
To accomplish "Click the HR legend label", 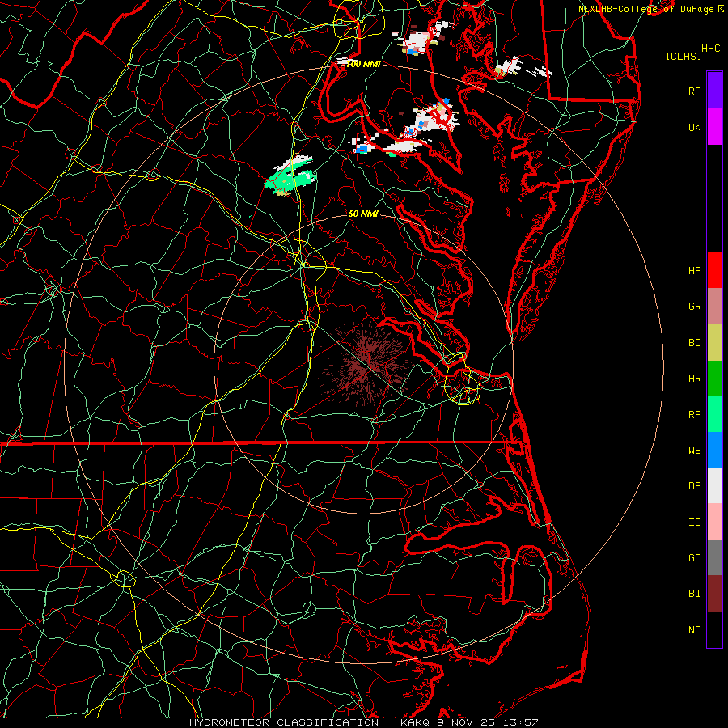I will pos(694,379).
